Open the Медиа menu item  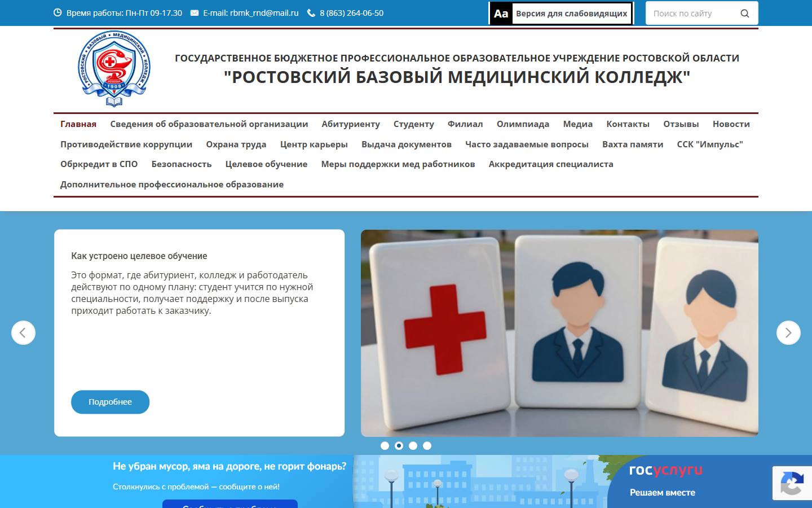[578, 124]
